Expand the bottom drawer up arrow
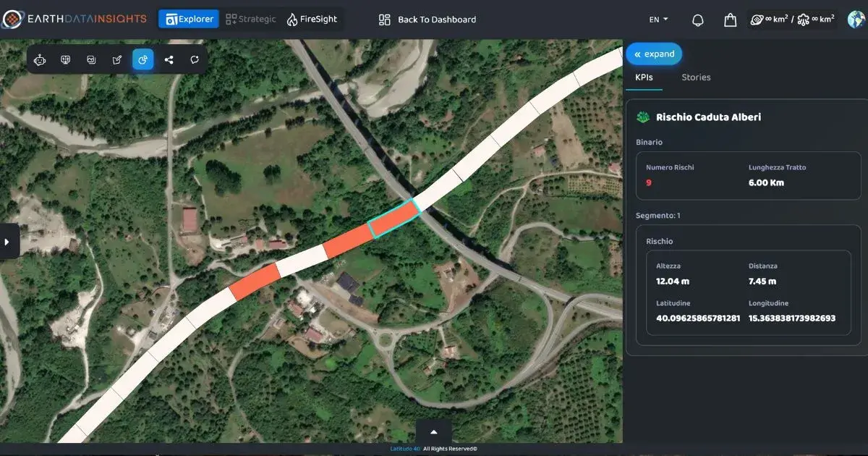The width and height of the screenshot is (868, 456). [434, 431]
